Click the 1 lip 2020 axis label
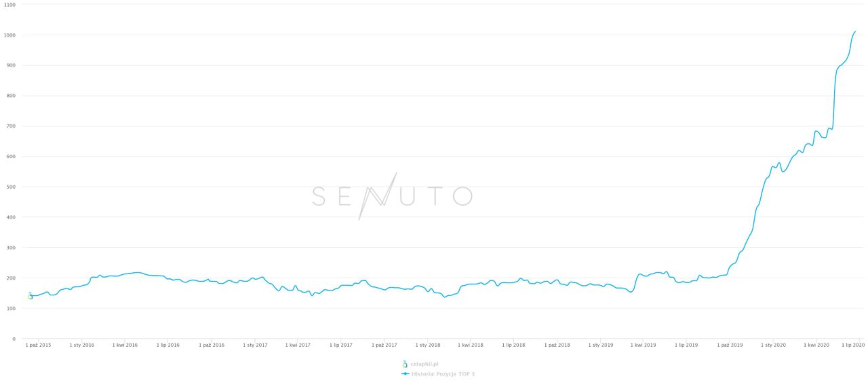The image size is (868, 391). 853,345
